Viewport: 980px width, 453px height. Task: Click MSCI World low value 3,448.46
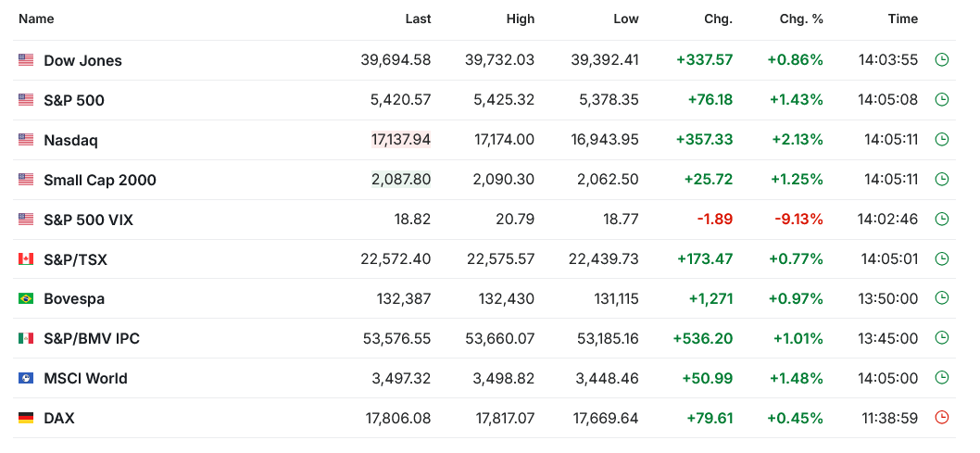tap(609, 378)
